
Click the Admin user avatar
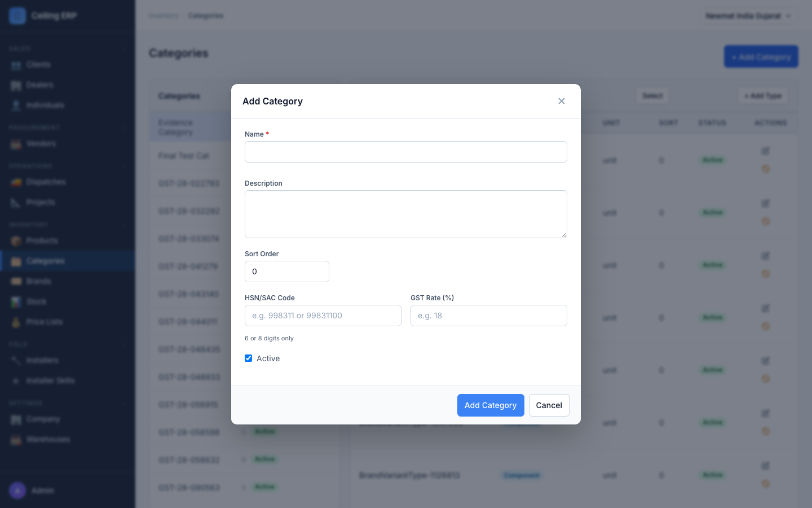(x=17, y=491)
